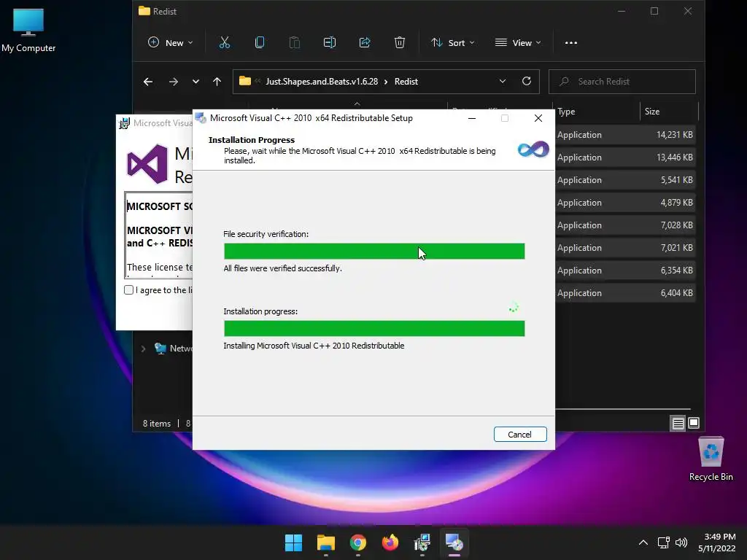Refresh the Redist folder view
Screen dimensions: 747x560
pyautogui.click(x=527, y=82)
